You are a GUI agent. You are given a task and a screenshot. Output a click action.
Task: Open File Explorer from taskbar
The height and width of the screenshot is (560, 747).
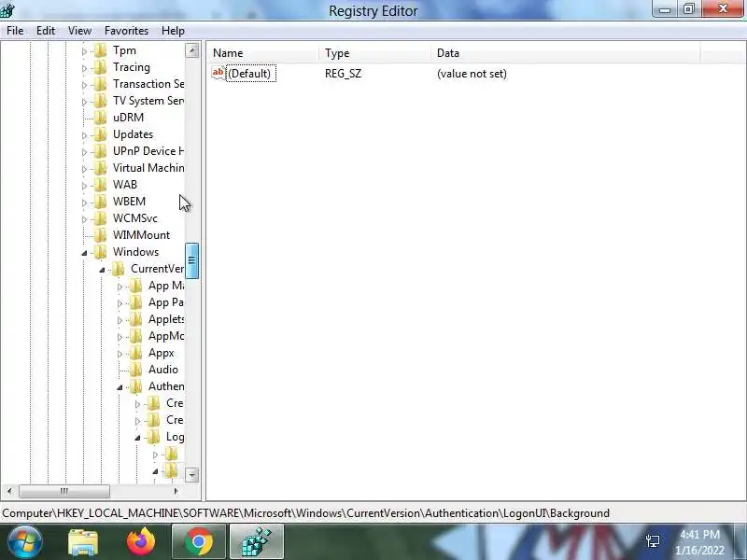click(x=83, y=542)
